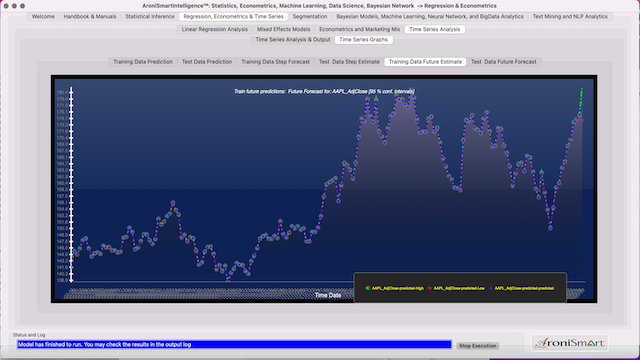Screen dimensions: 640x360
Task: Click the AroniSmart logo icon
Action: pos(569,343)
